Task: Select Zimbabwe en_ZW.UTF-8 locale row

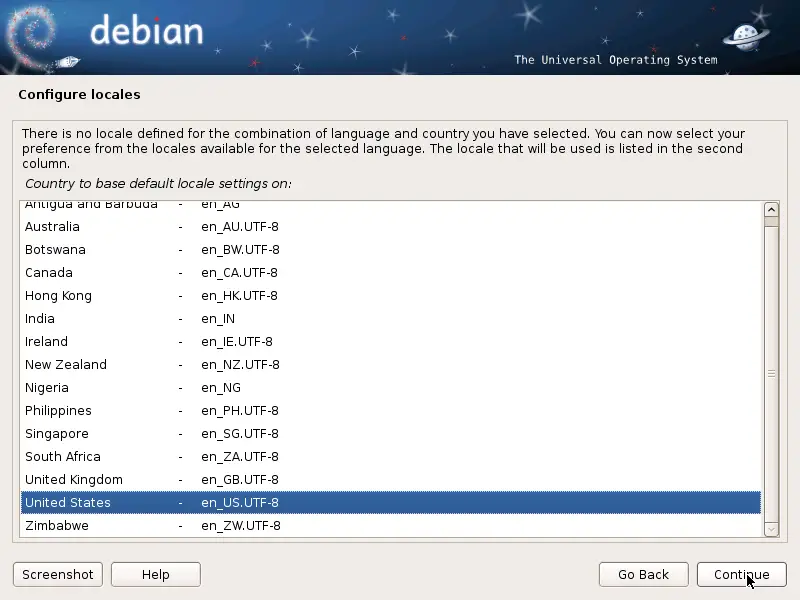Action: coord(391,526)
